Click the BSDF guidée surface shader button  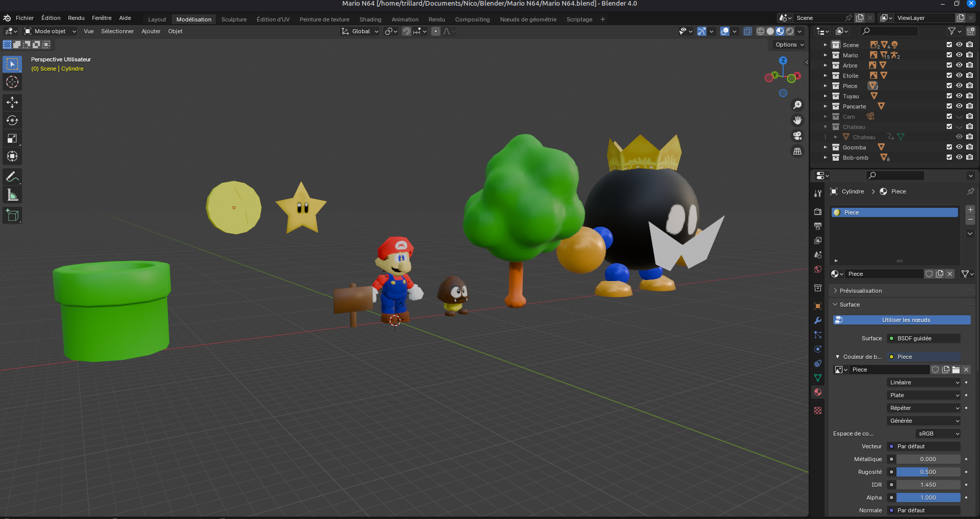924,338
